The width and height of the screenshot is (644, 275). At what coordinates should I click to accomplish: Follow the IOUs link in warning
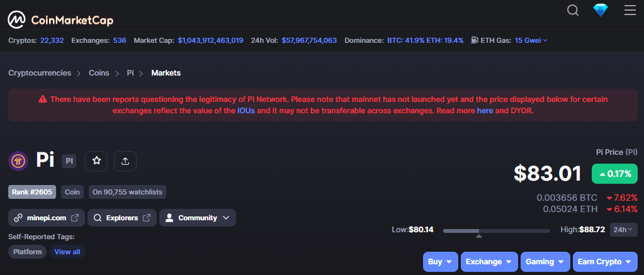(246, 111)
